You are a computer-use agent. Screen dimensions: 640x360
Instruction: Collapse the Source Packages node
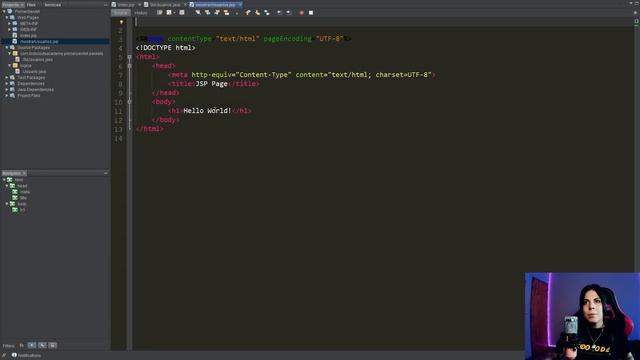point(7,47)
